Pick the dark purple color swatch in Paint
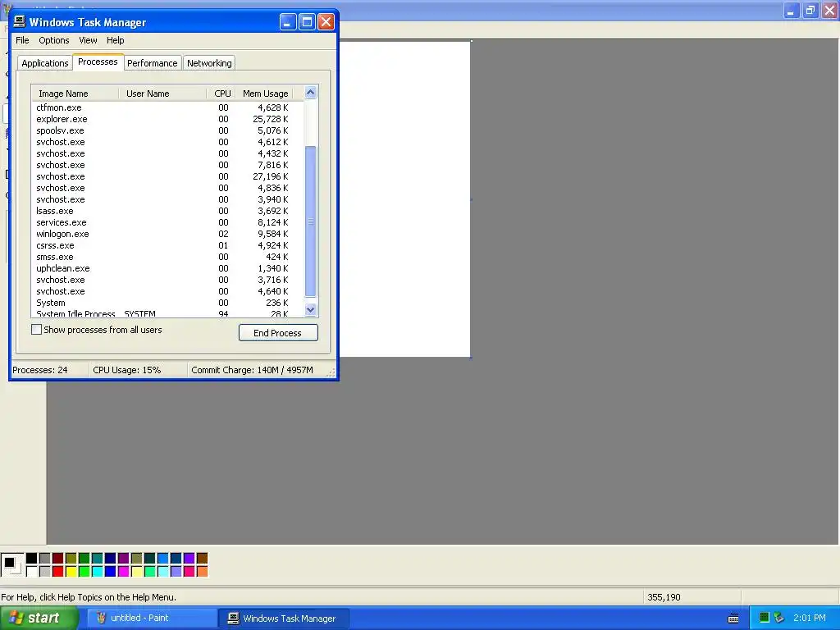840x630 pixels. pyautogui.click(x=123, y=558)
